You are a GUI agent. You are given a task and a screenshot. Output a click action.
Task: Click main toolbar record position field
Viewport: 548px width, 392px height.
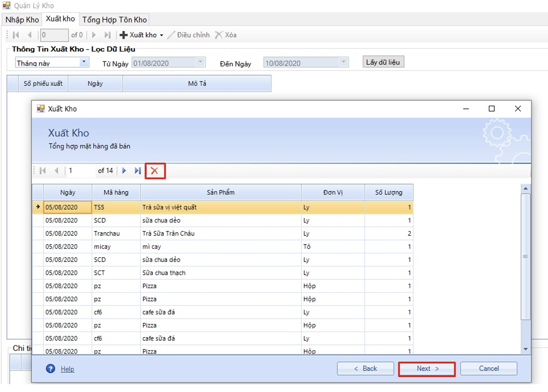pyautogui.click(x=54, y=35)
